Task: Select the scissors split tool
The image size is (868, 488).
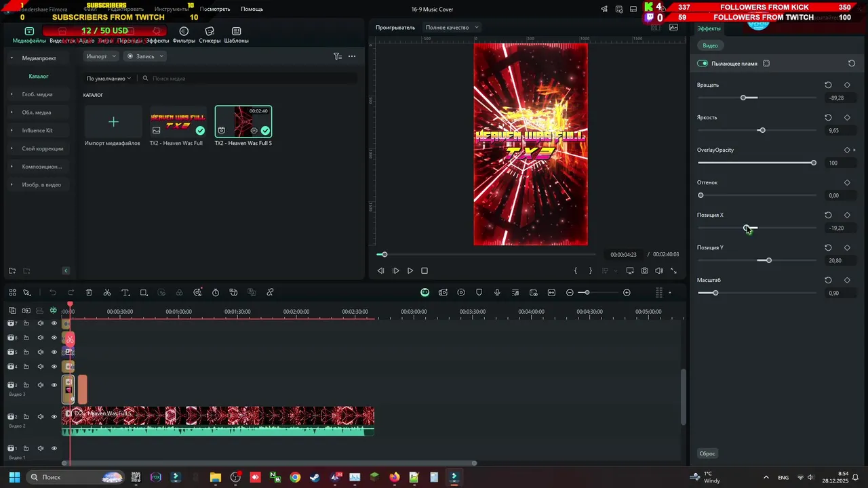Action: pyautogui.click(x=107, y=292)
